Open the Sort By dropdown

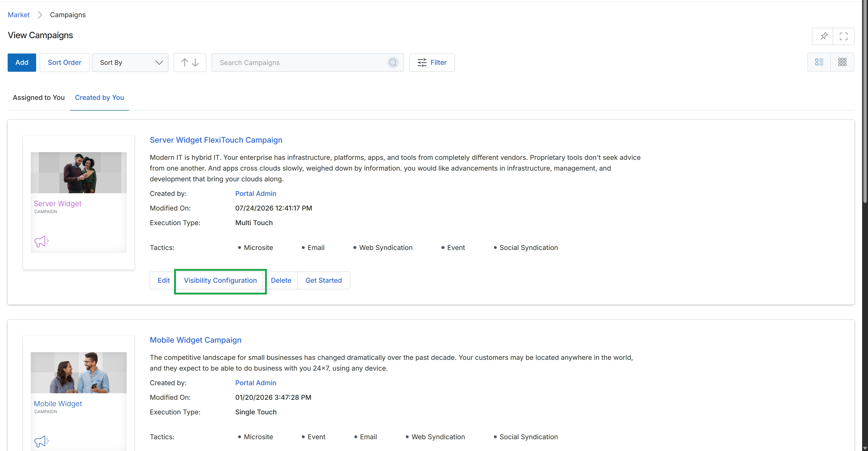pyautogui.click(x=130, y=62)
